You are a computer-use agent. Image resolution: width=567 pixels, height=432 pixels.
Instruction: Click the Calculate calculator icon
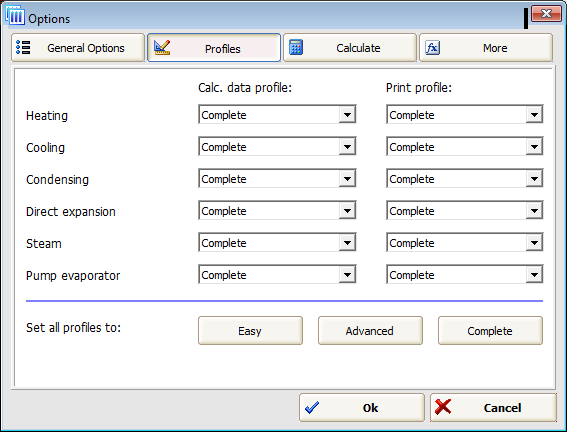point(296,48)
